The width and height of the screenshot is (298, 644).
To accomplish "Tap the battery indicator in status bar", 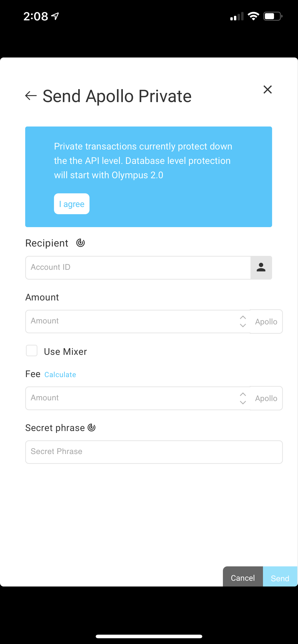I will pyautogui.click(x=273, y=16).
